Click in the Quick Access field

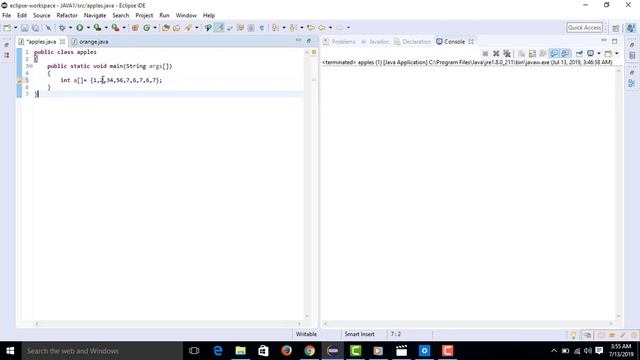point(584,28)
